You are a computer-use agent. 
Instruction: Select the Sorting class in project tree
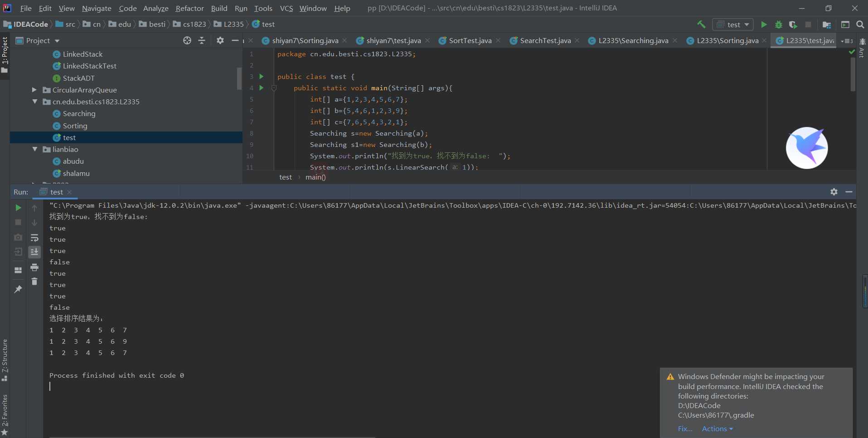[x=75, y=126]
